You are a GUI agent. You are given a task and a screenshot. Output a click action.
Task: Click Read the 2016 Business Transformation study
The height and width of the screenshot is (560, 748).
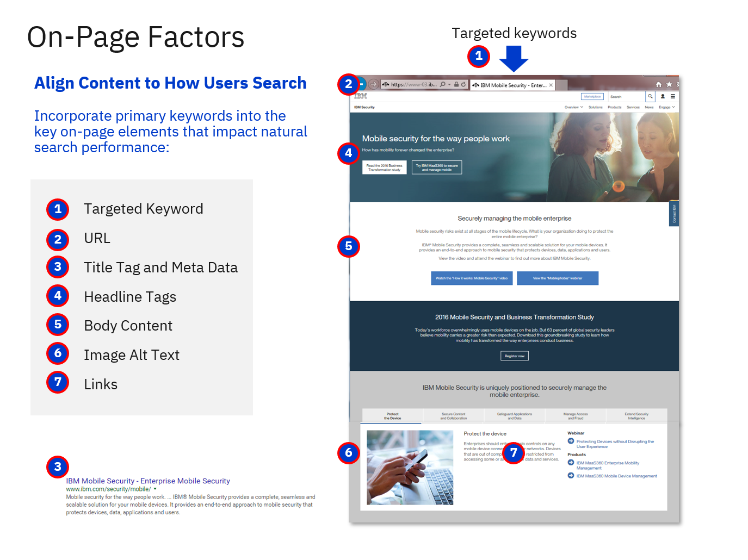(x=384, y=167)
